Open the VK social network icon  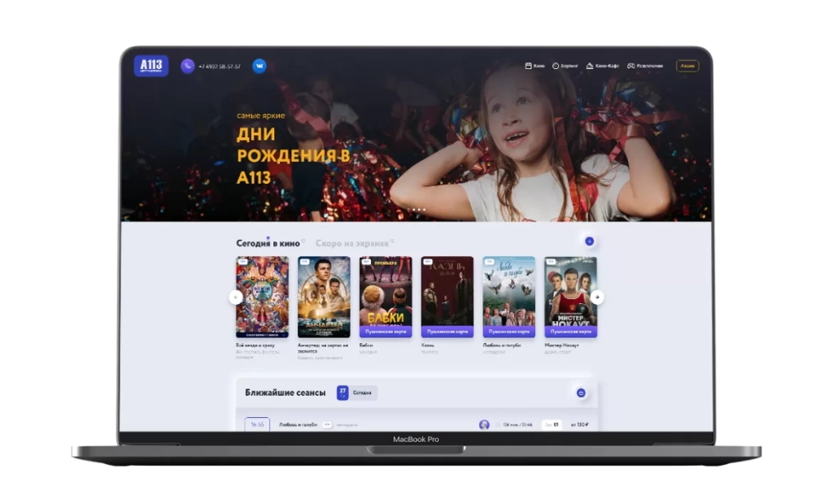(x=259, y=66)
